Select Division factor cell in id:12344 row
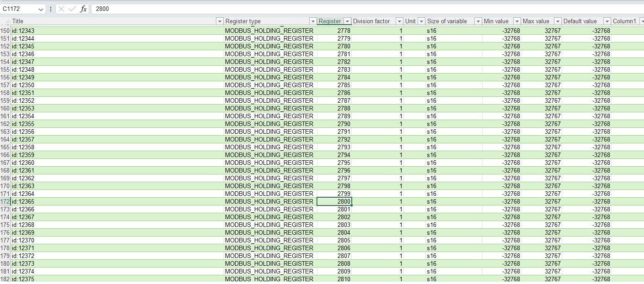This screenshot has width=644, height=284. coord(378,38)
